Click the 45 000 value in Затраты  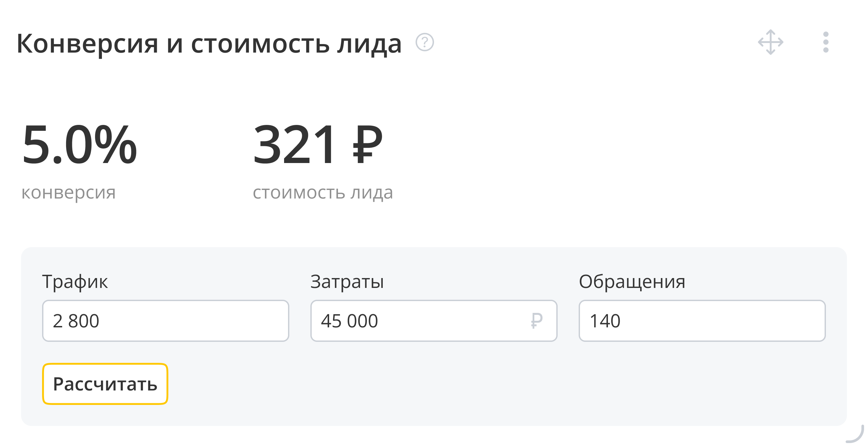(x=349, y=321)
